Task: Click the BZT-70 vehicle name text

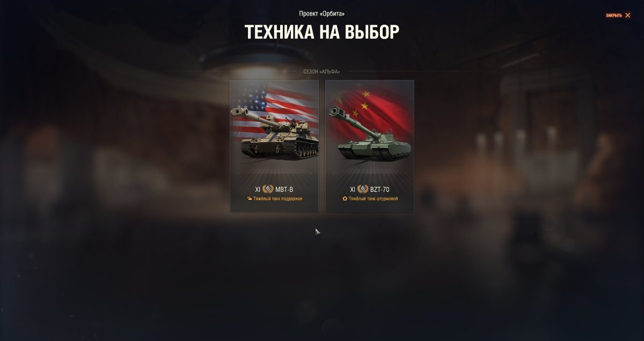Action: pos(380,189)
